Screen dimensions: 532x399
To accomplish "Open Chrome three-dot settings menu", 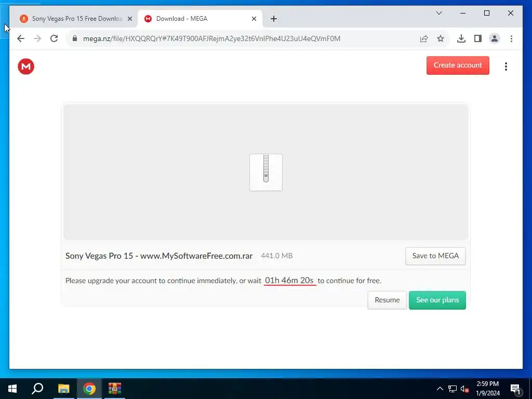I will [511, 38].
